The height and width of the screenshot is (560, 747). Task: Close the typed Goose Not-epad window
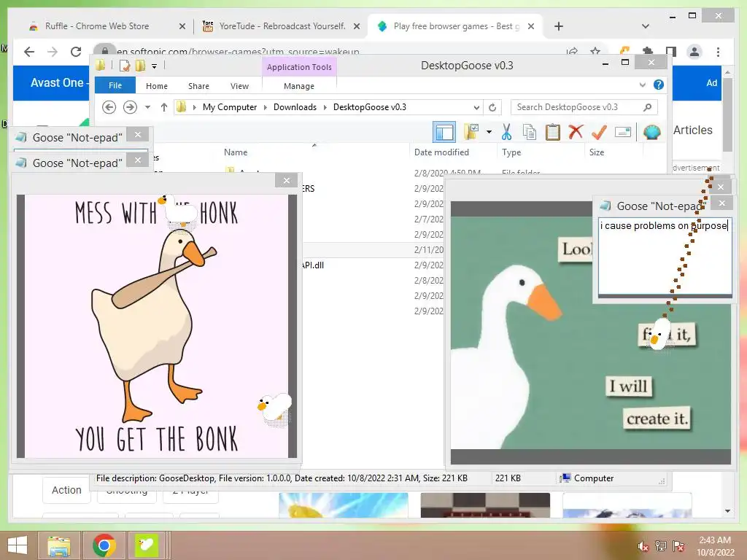(x=721, y=204)
